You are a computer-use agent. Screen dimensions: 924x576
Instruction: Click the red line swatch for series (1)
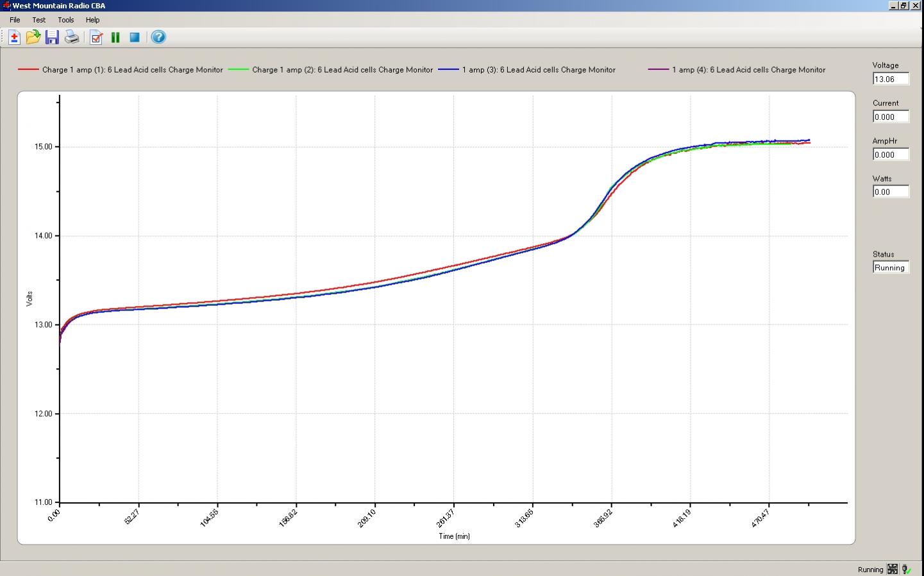[28, 69]
